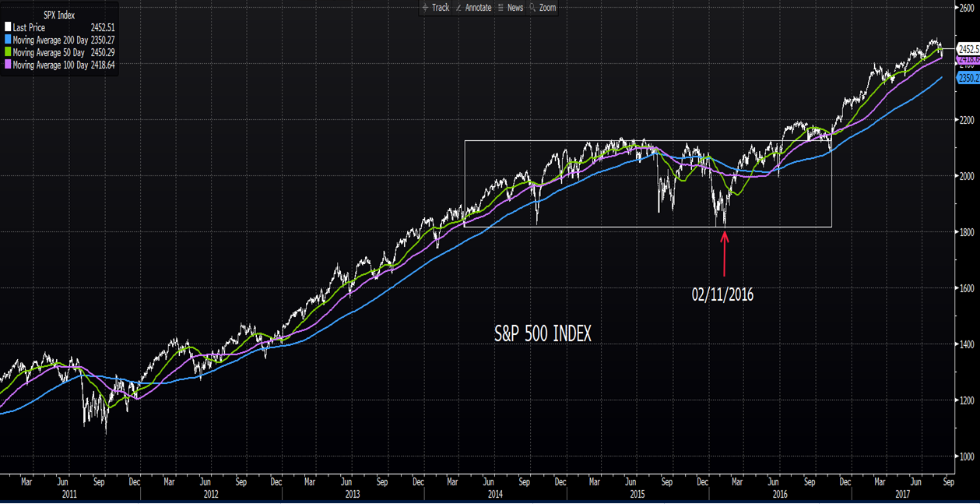Click the purple 100 Day average swatch
Image resolution: width=980 pixels, height=504 pixels.
pos(8,65)
